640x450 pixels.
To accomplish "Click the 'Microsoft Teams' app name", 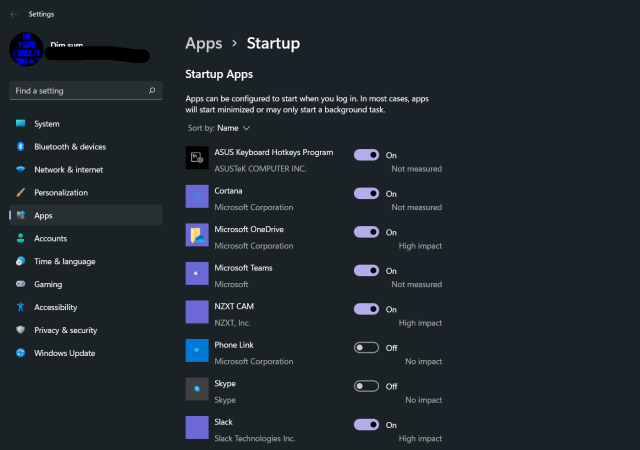I will click(243, 268).
